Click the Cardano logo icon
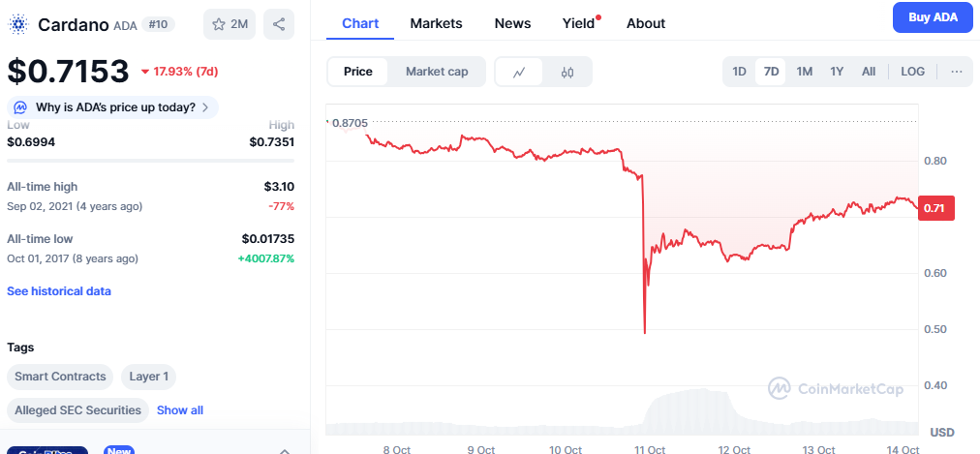The image size is (980, 454). click(18, 24)
